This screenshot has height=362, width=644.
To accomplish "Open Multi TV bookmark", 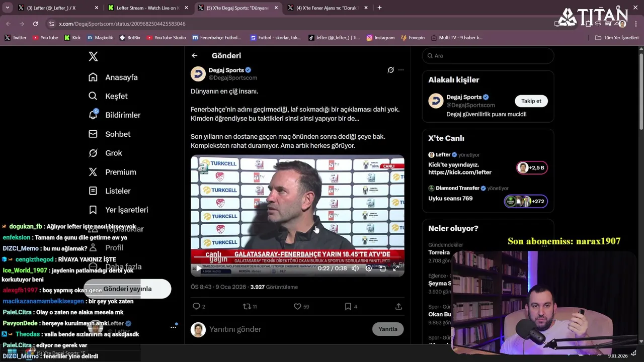I will pyautogui.click(x=456, y=38).
